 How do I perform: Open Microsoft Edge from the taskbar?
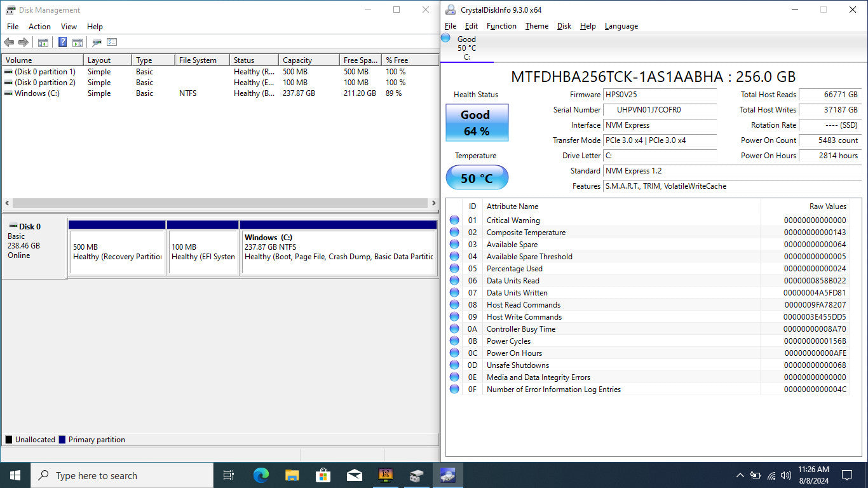point(261,475)
